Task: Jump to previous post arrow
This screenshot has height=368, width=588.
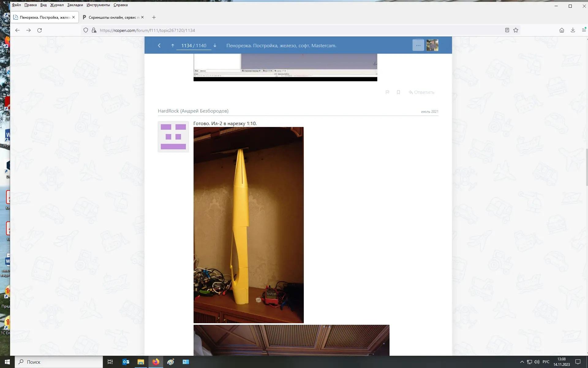Action: coord(172,45)
